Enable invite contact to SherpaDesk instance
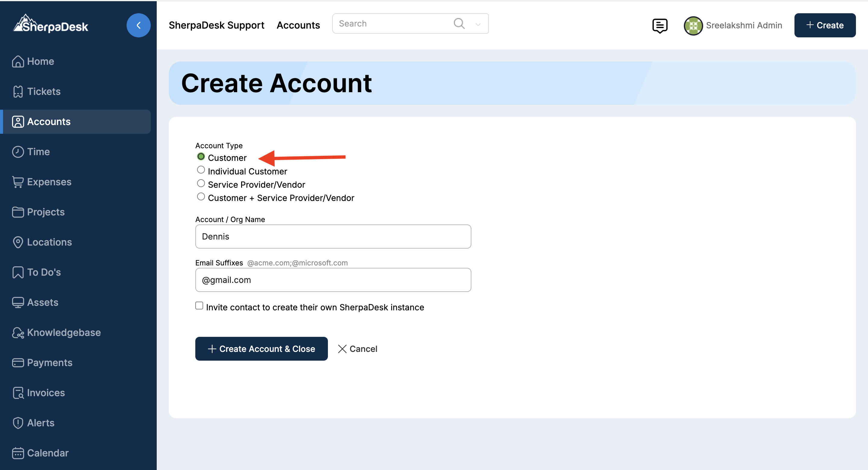This screenshot has width=868, height=470. click(199, 305)
